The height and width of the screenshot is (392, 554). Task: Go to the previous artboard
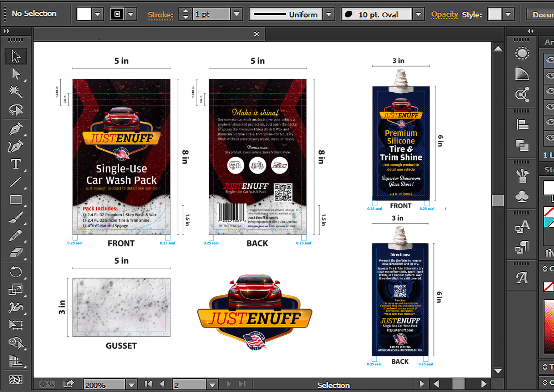pyautogui.click(x=162, y=384)
